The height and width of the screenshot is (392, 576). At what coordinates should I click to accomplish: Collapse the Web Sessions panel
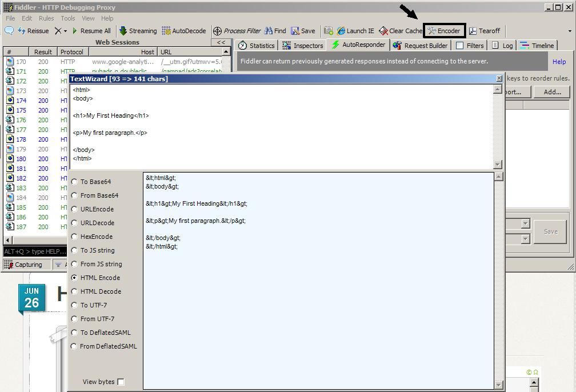220,42
